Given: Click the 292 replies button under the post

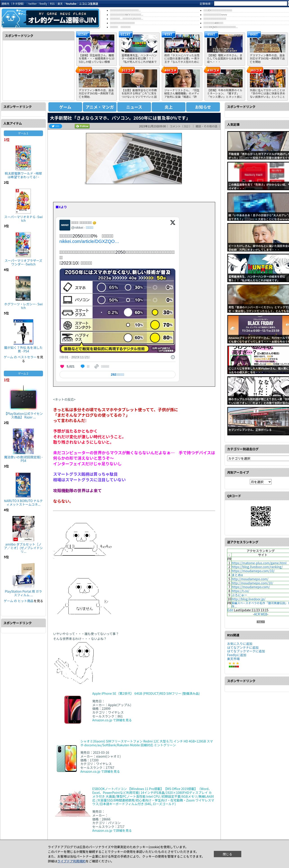Looking at the screenshot, I should [117, 374].
